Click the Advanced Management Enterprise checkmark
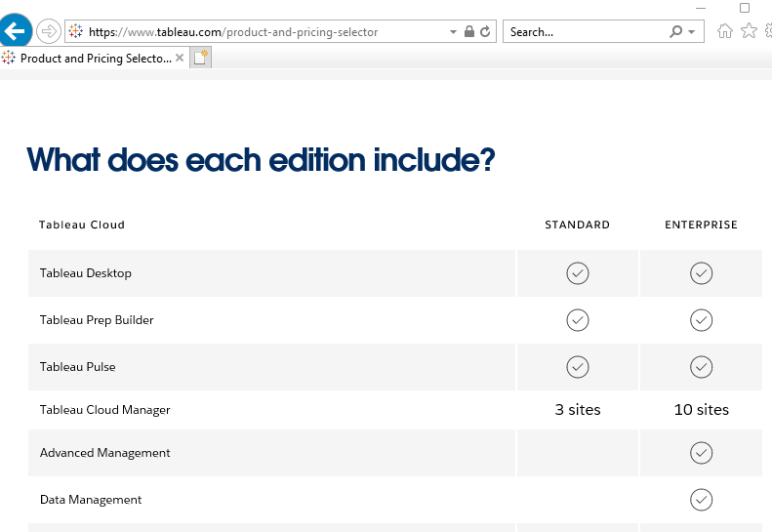 click(701, 453)
